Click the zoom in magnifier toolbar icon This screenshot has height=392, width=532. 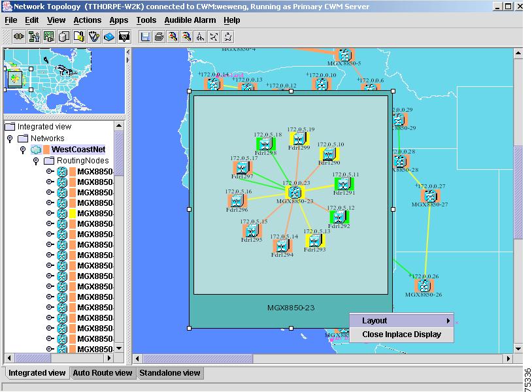pyautogui.click(x=173, y=37)
